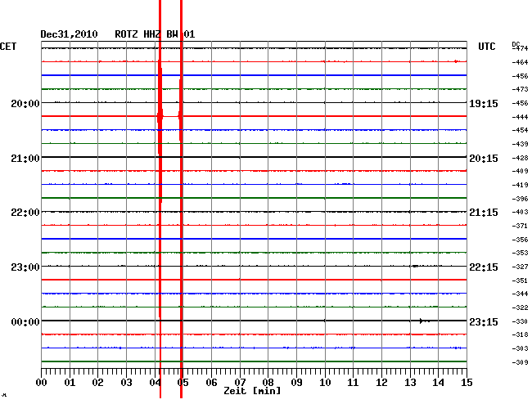Click the DC value -454
The width and height of the screenshot is (532, 404).
click(520, 131)
